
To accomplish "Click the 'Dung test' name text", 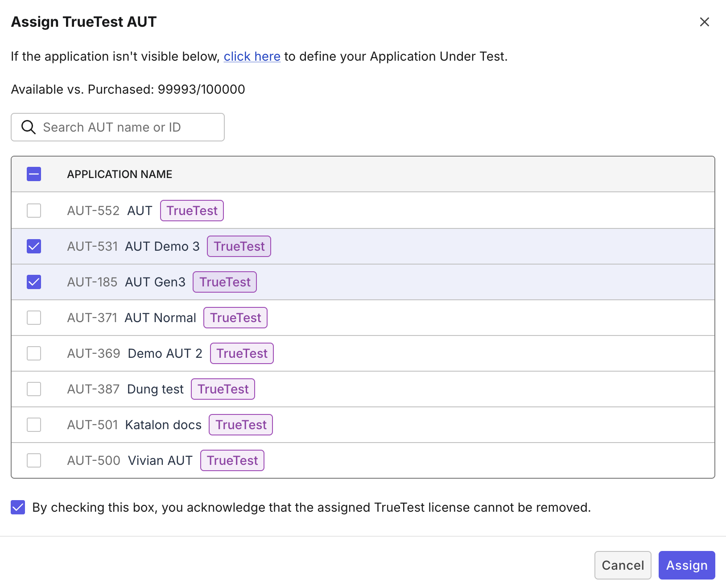I will pyautogui.click(x=156, y=389).
